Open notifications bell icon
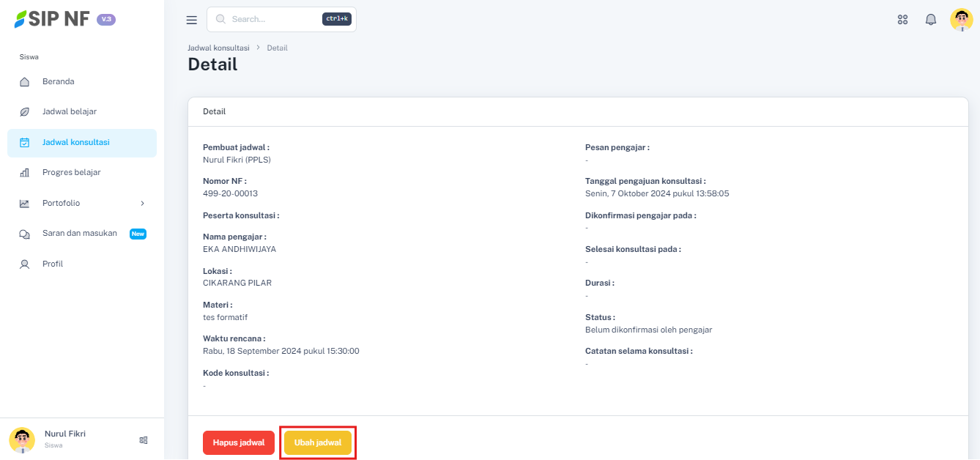The width and height of the screenshot is (980, 460). coord(931,20)
